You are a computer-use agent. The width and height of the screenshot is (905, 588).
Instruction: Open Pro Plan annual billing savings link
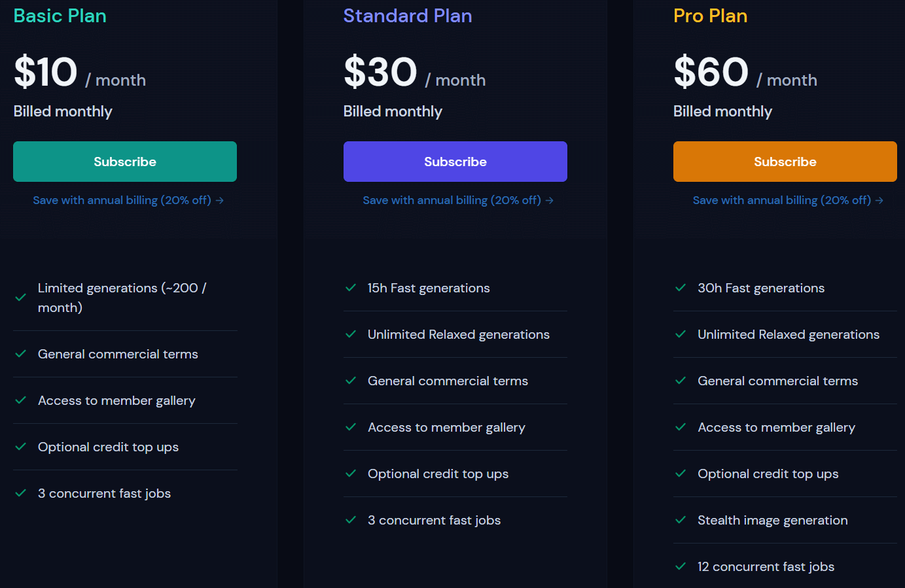pos(781,200)
